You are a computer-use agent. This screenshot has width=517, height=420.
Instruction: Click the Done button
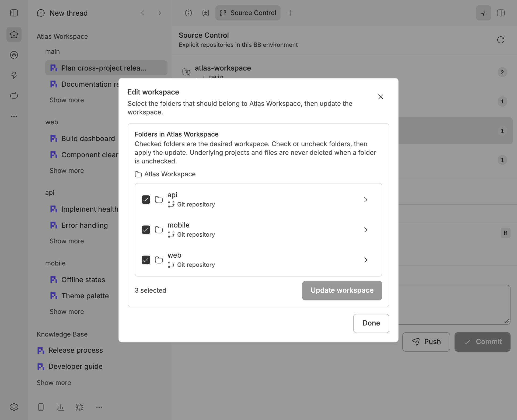(371, 323)
